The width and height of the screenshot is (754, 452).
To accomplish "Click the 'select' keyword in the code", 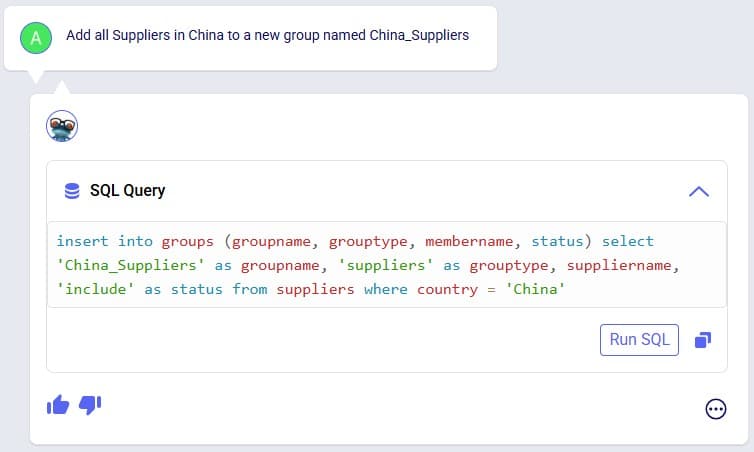I will point(628,241).
